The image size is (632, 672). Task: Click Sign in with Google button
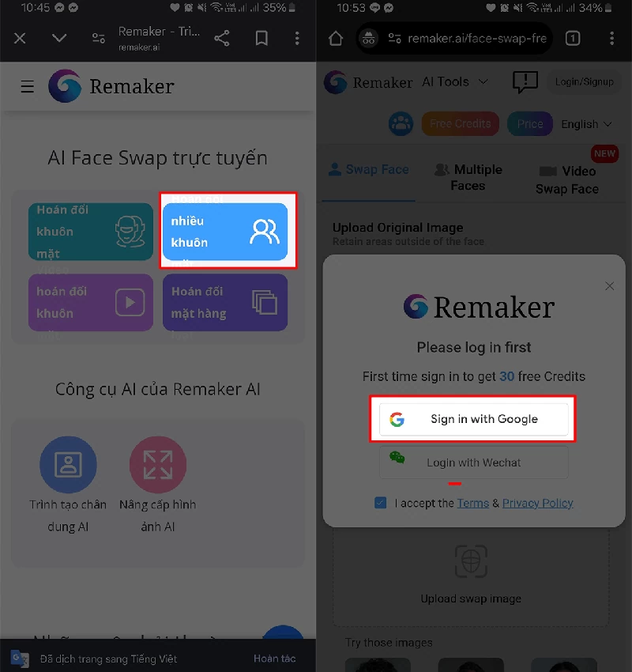[473, 419]
